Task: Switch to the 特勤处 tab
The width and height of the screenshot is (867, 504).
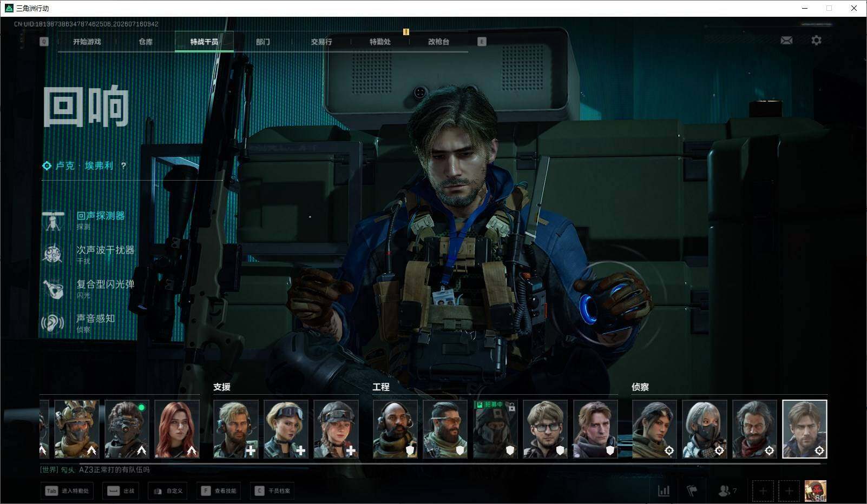Action: [380, 42]
